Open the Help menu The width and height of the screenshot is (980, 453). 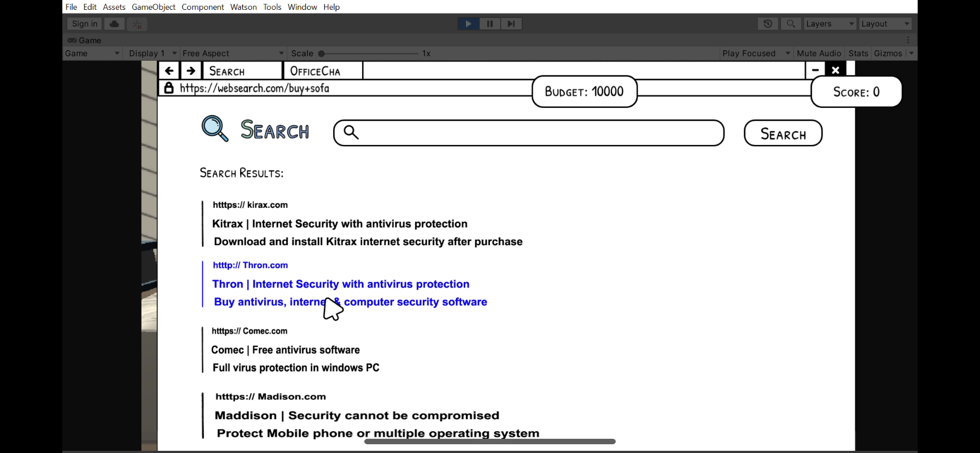[331, 7]
